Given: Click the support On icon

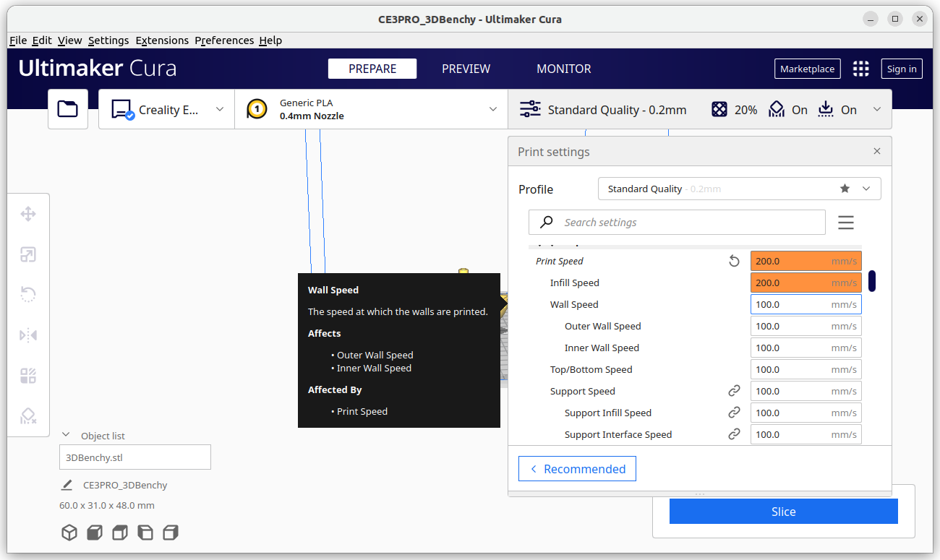Looking at the screenshot, I should tap(776, 110).
